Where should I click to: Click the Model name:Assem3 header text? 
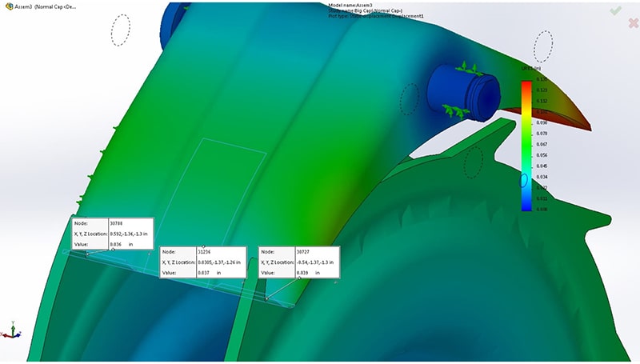coord(350,6)
